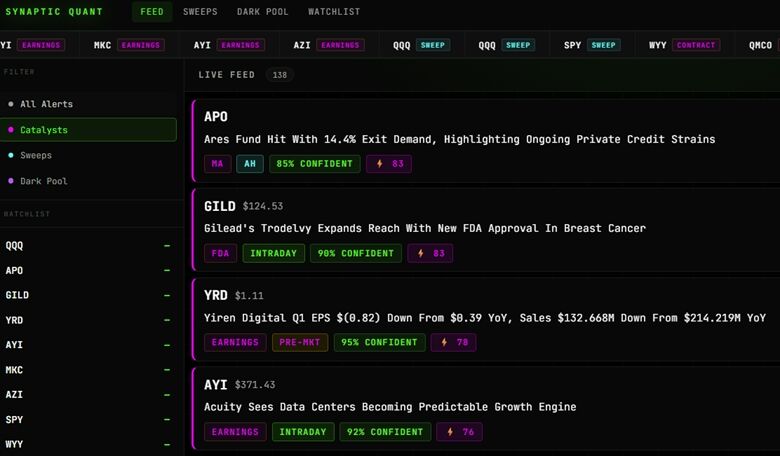Click the lightning score 78 badge on YRD
This screenshot has height=456, width=780.
click(453, 343)
